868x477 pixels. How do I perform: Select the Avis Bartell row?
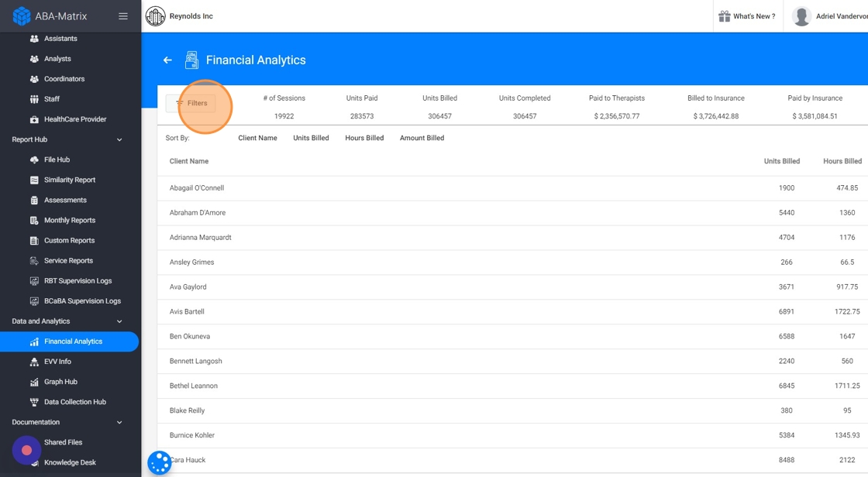pyautogui.click(x=512, y=311)
